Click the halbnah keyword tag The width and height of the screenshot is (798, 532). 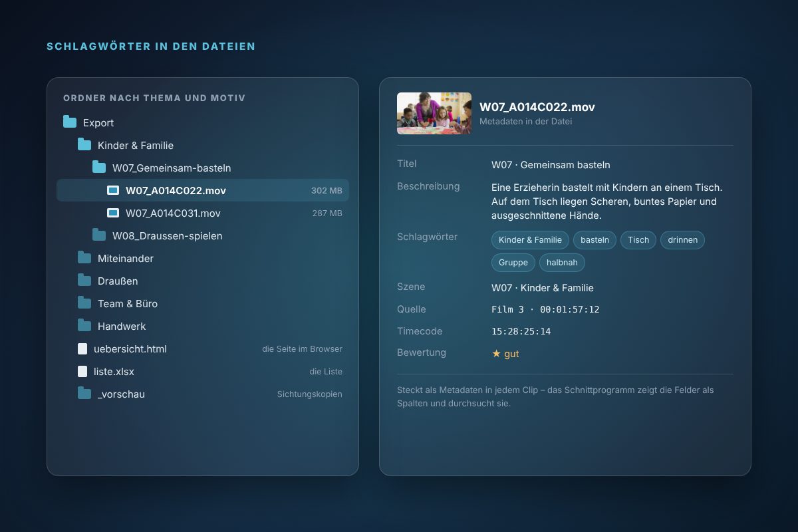(x=562, y=263)
